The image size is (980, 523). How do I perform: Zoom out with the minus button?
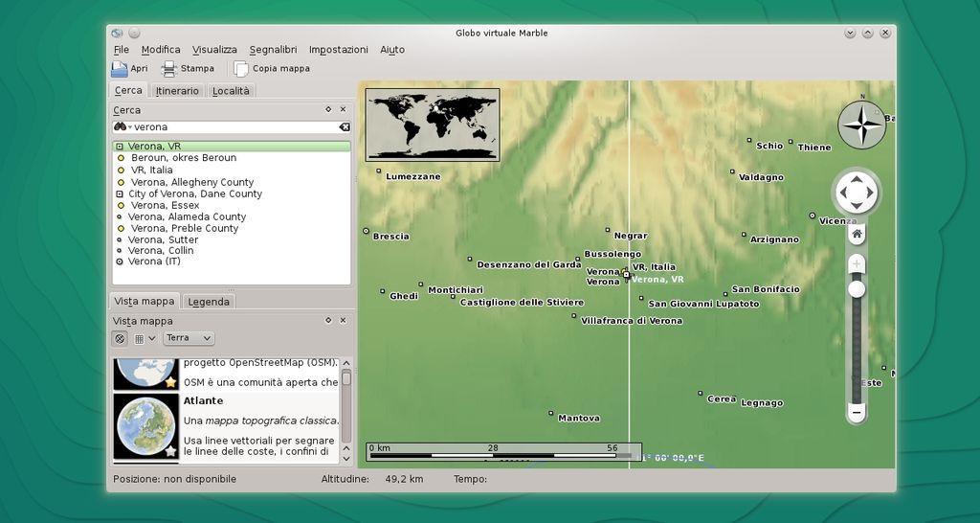(x=857, y=413)
